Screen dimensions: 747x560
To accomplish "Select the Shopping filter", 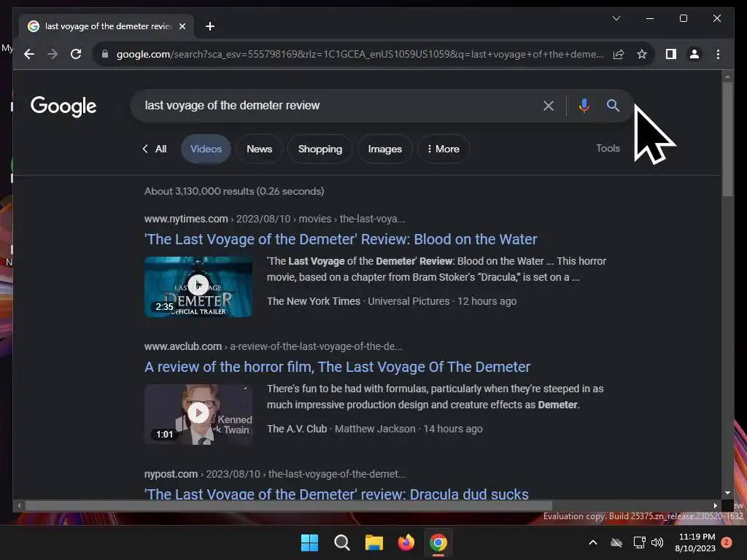I will coord(320,149).
